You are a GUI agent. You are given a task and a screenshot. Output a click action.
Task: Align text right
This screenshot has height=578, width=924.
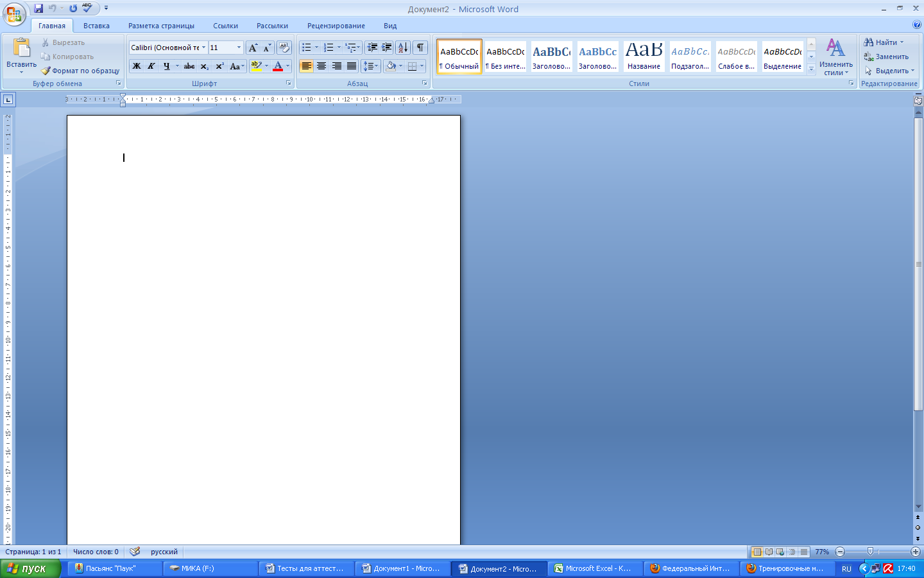(x=336, y=66)
